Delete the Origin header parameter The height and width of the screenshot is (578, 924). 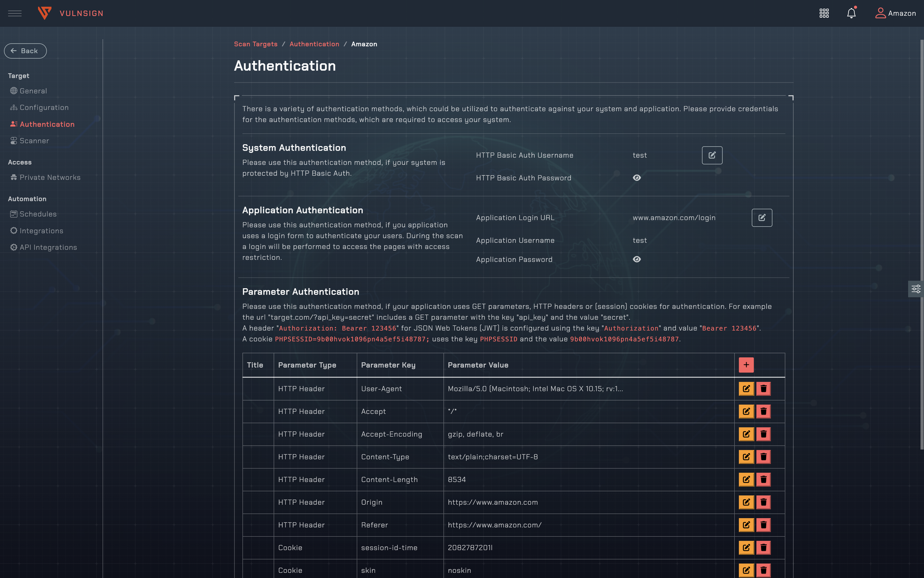coord(763,502)
